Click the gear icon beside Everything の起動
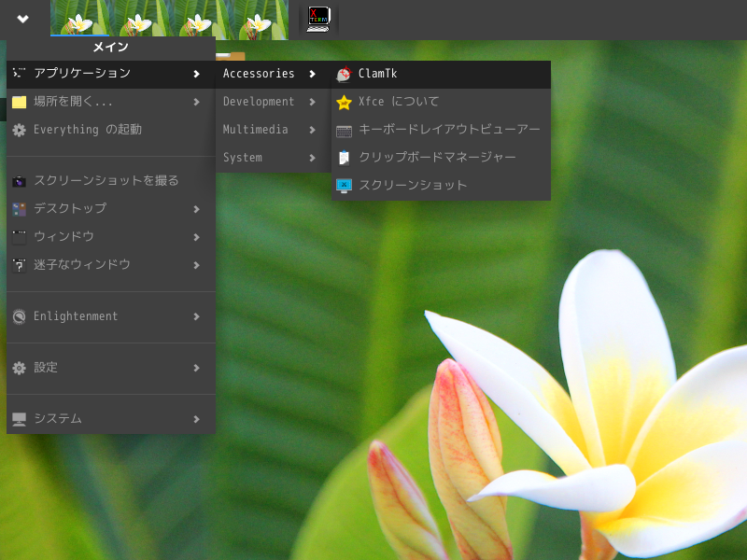The width and height of the screenshot is (747, 560). pyautogui.click(x=19, y=130)
